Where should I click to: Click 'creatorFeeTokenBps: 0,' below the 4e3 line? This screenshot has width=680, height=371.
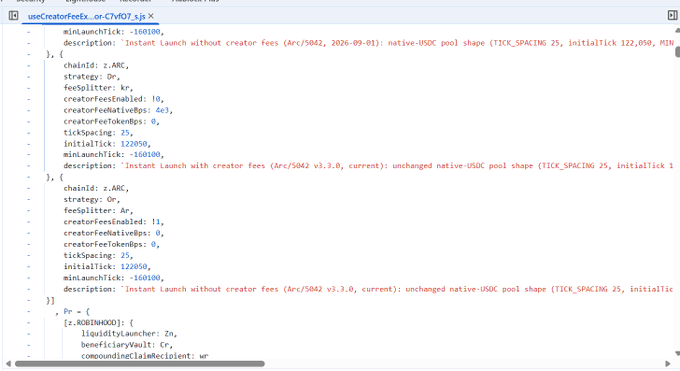(x=111, y=122)
